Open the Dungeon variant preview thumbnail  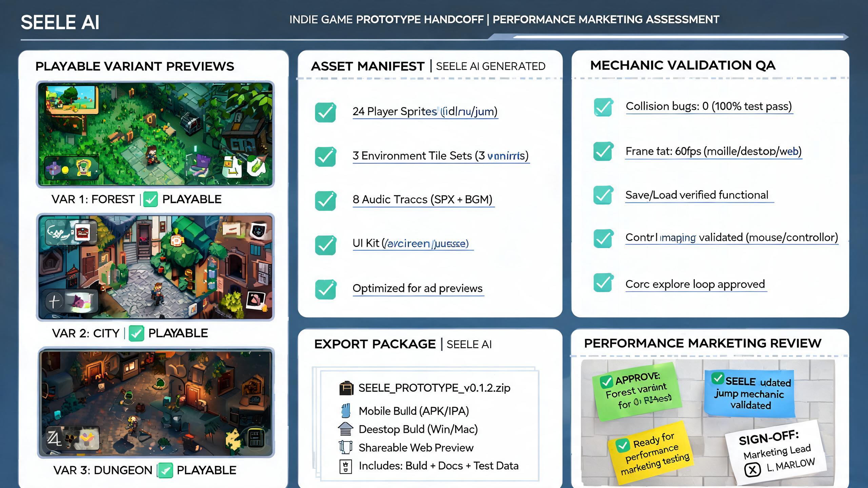click(156, 403)
